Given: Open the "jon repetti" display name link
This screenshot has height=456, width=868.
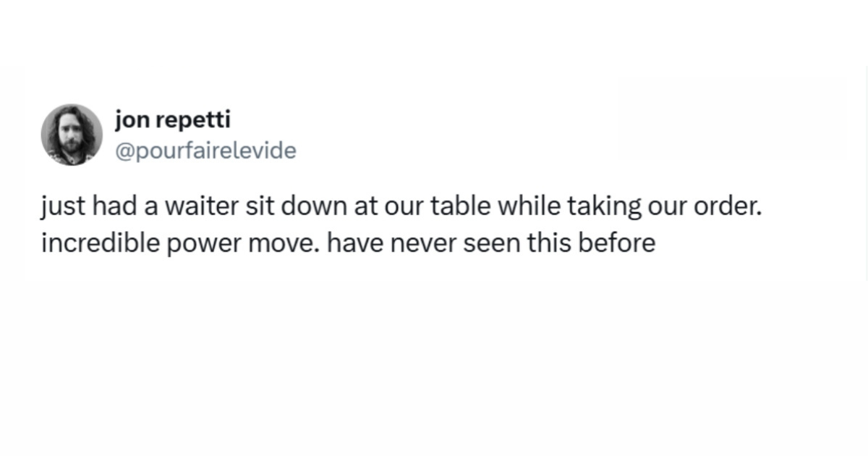Looking at the screenshot, I should [x=172, y=119].
